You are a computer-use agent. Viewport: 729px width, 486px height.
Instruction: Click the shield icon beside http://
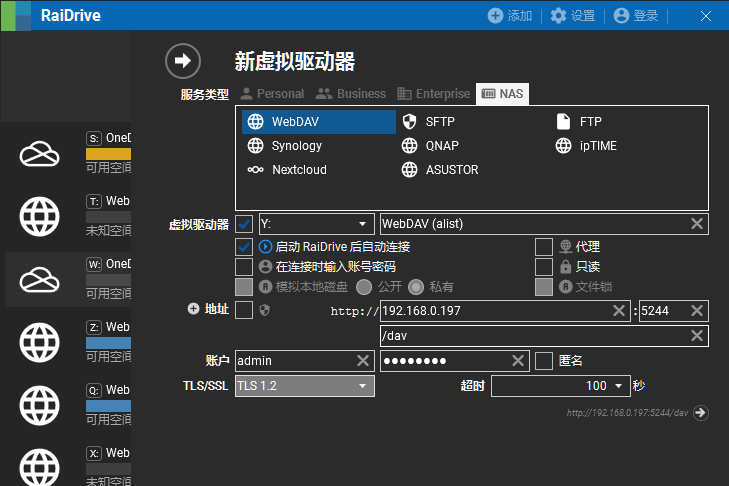pos(265,310)
